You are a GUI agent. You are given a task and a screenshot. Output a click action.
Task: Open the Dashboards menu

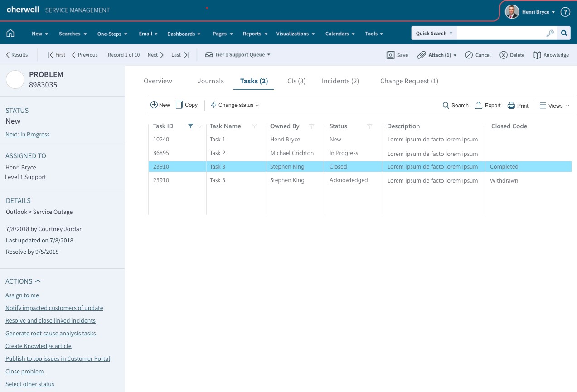click(184, 34)
